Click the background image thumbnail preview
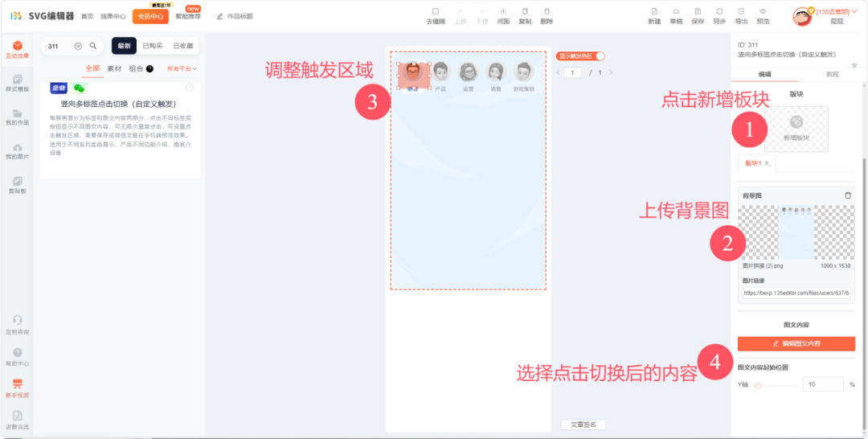 coord(796,232)
